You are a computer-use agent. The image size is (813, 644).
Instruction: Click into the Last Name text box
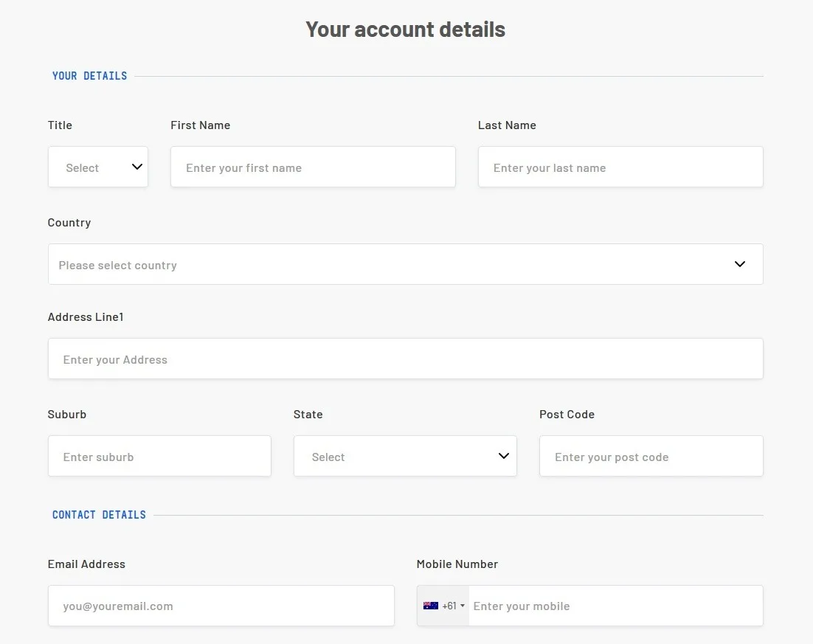pyautogui.click(x=620, y=167)
